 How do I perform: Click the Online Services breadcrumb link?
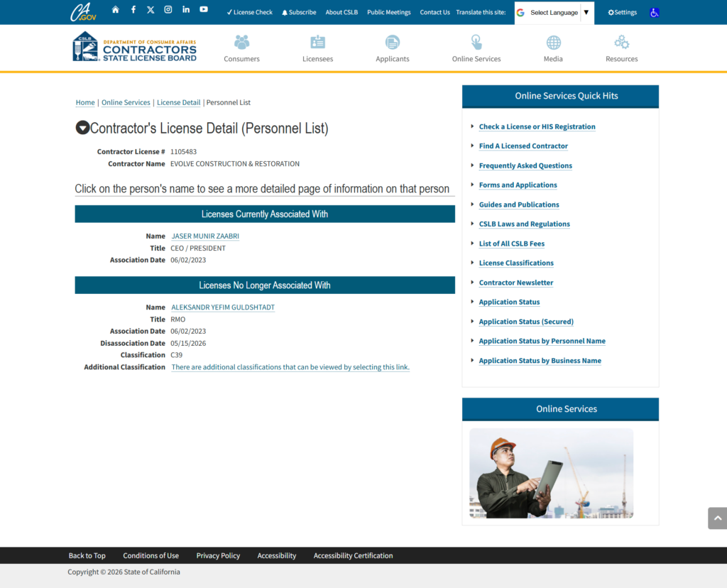pos(126,102)
